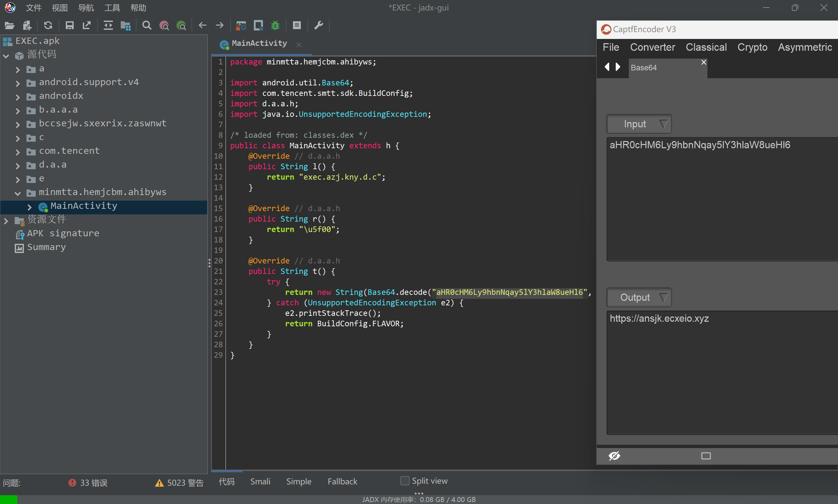Open the Asymmetric menu in CaptfEncoder
The width and height of the screenshot is (838, 504).
[x=805, y=47]
